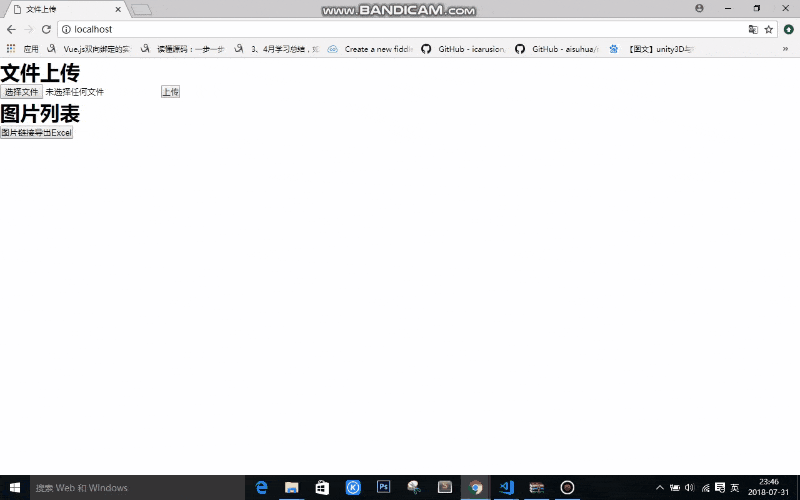Click the 图片链接导出Excel button
This screenshot has height=500, width=800.
click(x=36, y=133)
